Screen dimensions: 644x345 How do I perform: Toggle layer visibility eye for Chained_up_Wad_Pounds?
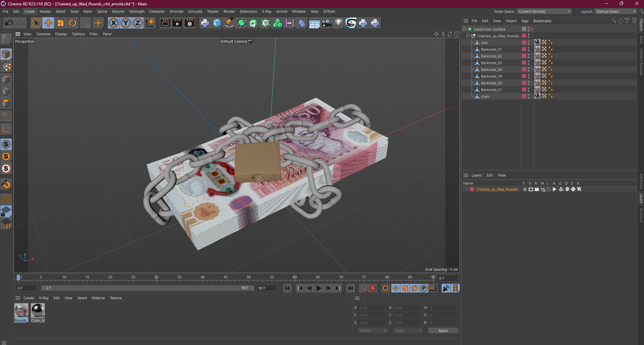pos(531,189)
